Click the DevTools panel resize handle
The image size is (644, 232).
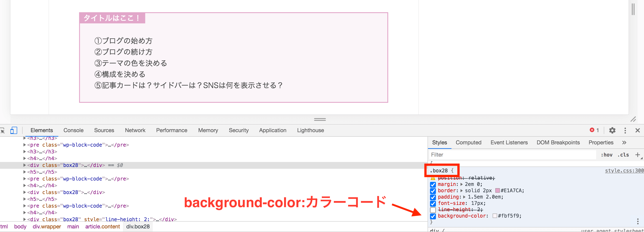(320, 120)
